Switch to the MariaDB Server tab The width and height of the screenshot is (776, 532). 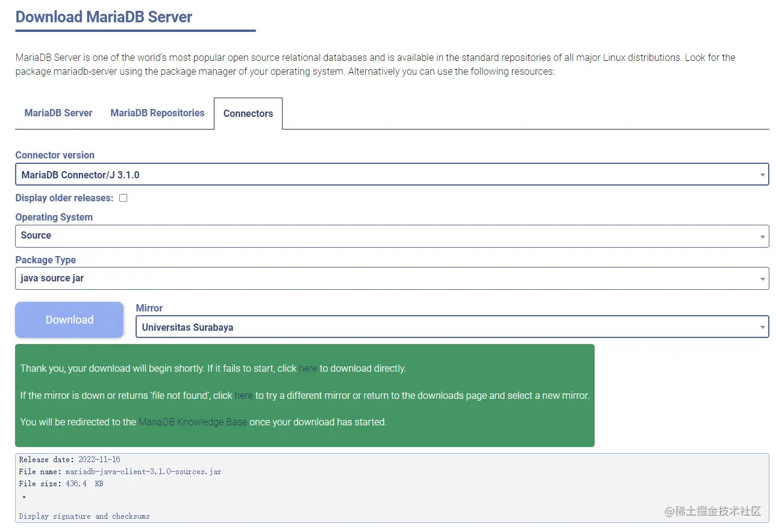pos(58,113)
